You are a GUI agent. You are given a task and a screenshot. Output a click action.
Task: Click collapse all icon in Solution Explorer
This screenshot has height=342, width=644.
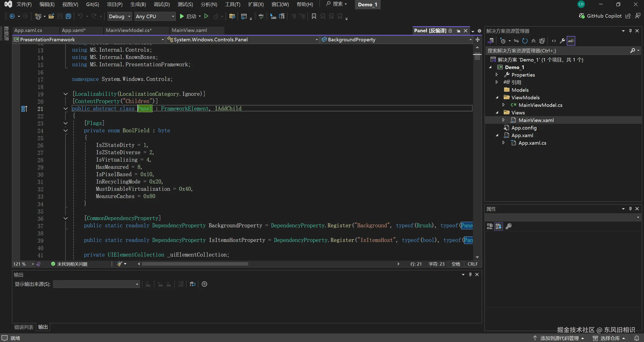click(533, 41)
